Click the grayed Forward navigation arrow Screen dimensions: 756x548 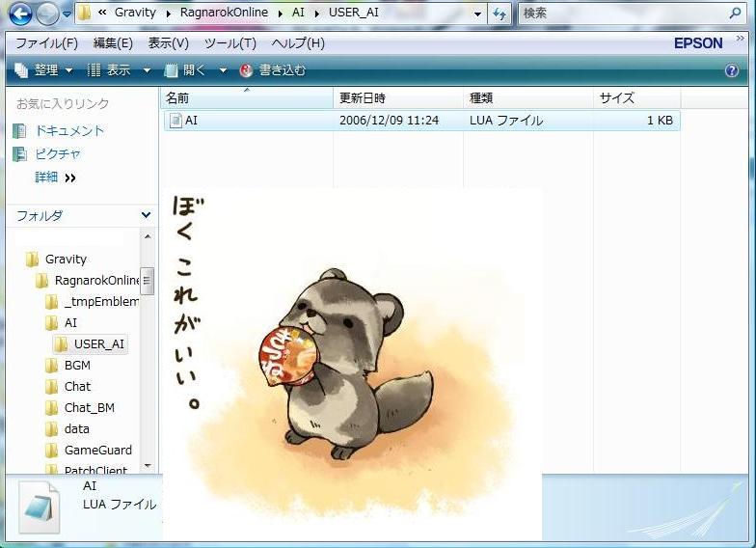tap(48, 14)
